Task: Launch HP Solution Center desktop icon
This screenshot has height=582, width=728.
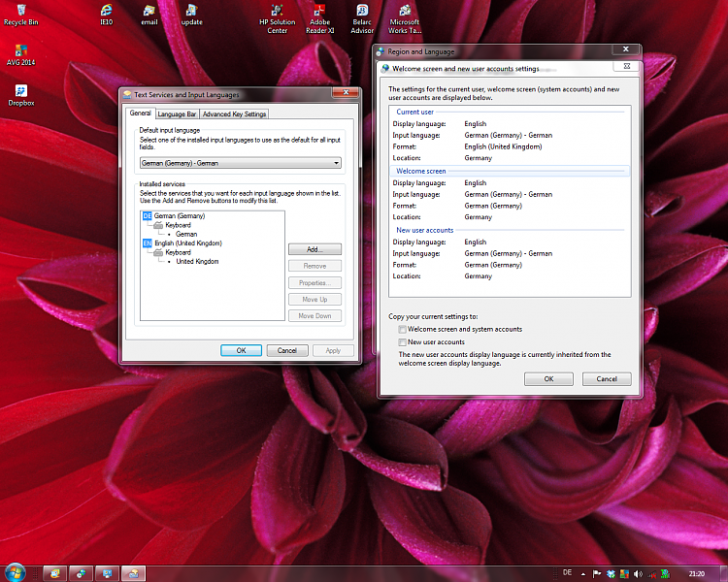Action: (278, 19)
